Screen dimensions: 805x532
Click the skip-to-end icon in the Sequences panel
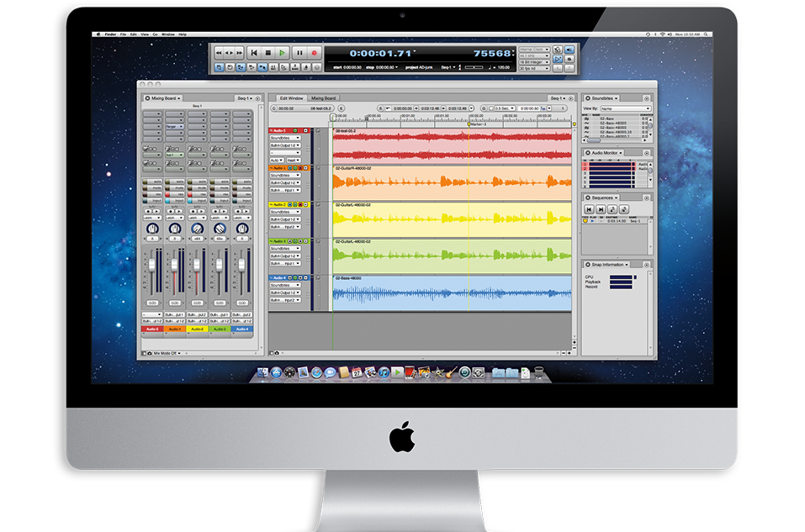601,208
